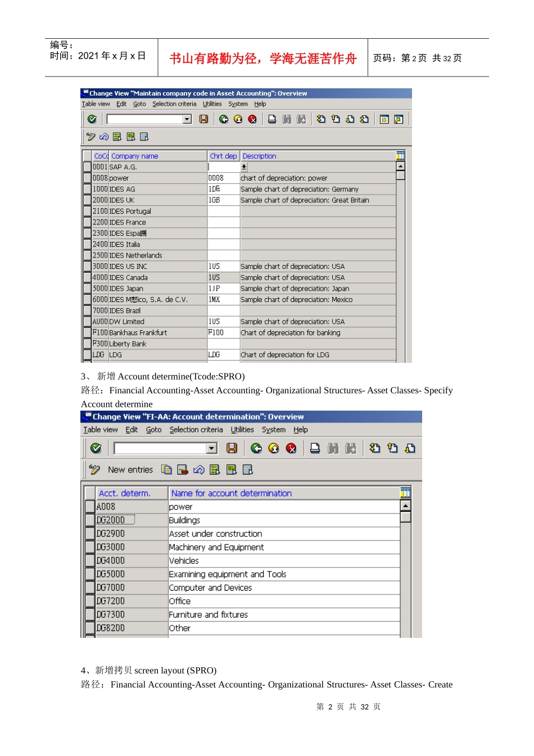Click the New entries button
Image resolution: width=534 pixels, height=756 pixels.
130,470
